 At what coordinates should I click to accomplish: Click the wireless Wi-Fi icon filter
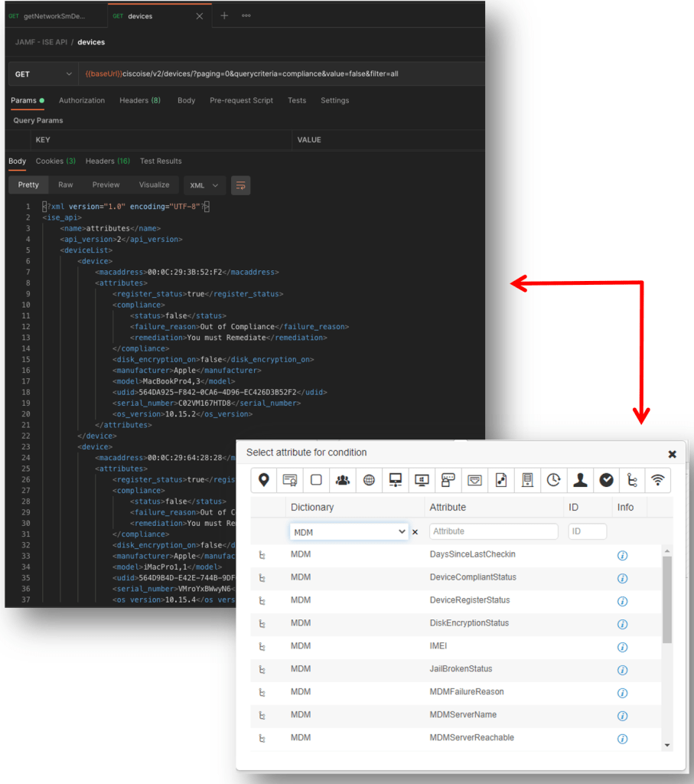pyautogui.click(x=657, y=480)
